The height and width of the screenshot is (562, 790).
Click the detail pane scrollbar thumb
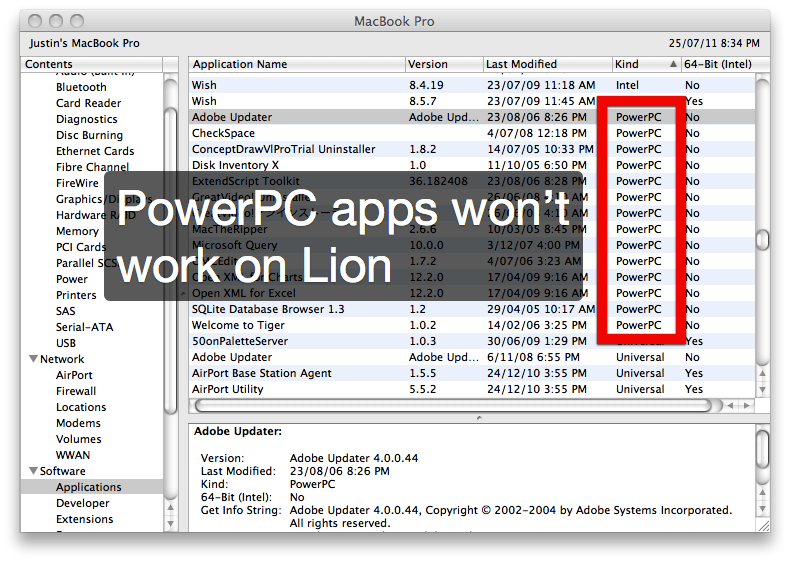pyautogui.click(x=763, y=449)
